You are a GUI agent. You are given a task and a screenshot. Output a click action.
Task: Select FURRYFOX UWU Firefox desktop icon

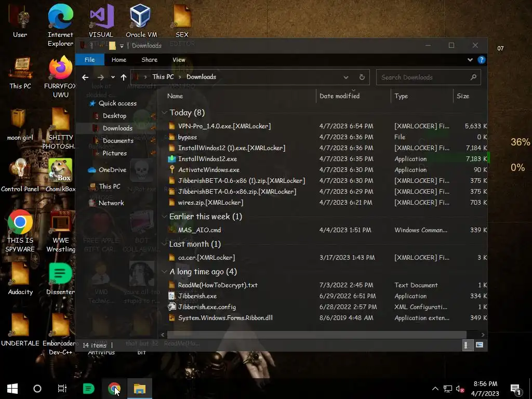[x=60, y=77]
